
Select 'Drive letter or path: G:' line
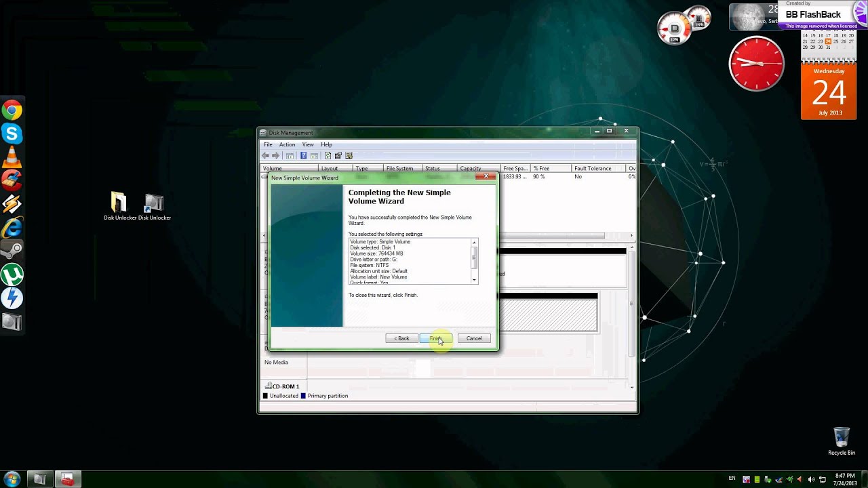pyautogui.click(x=374, y=260)
